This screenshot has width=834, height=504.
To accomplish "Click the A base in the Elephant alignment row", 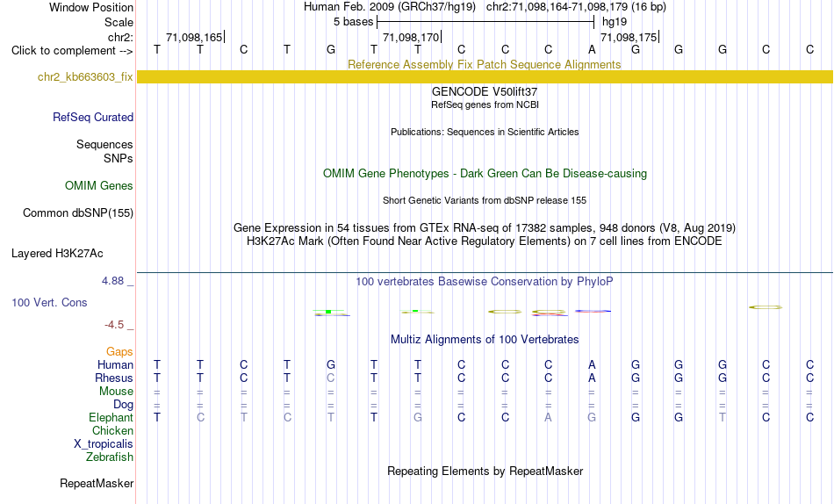I will point(548,418).
